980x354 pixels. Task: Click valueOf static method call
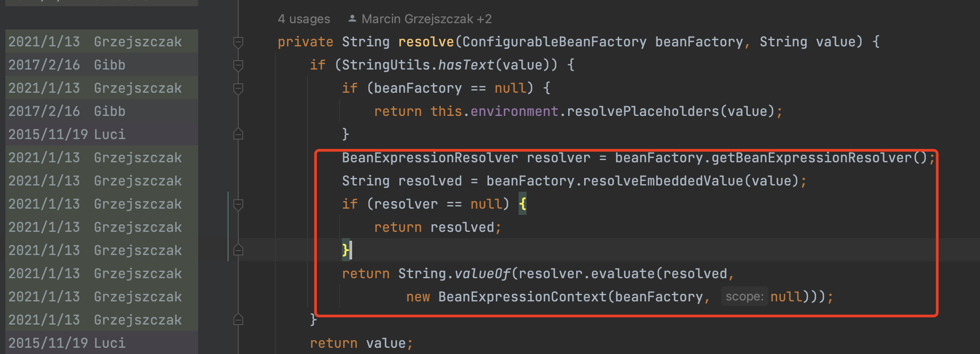coord(482,274)
